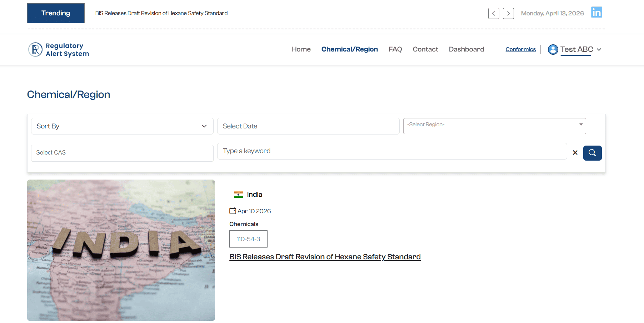644x323 pixels.
Task: Click the India region label
Action: (255, 195)
